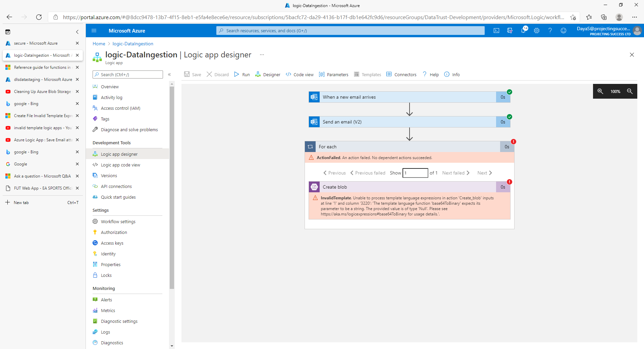Open Logic app code view
644x349 pixels.
(127, 165)
